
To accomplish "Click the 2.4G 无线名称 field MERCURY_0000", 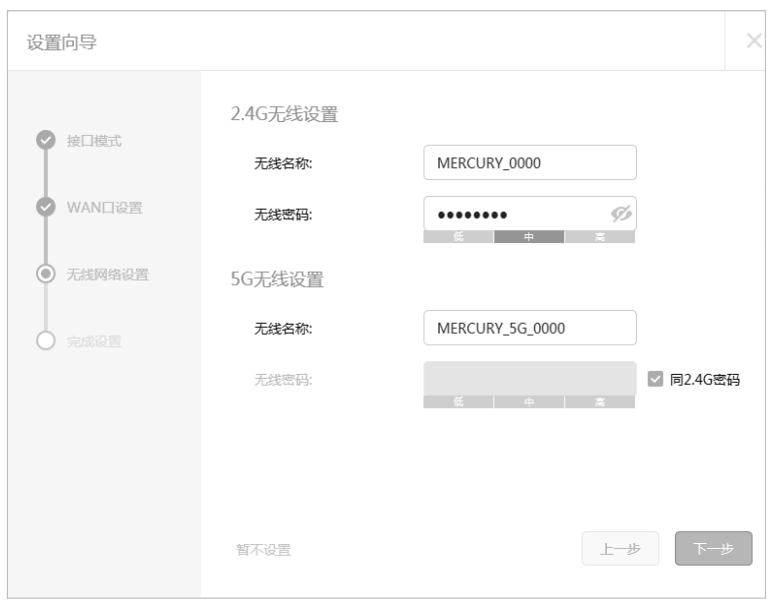I will pyautogui.click(x=530, y=163).
